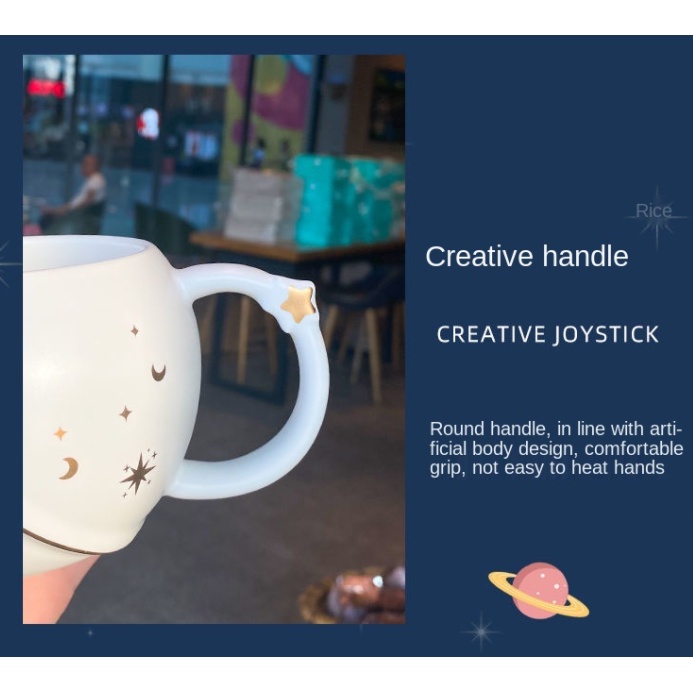Click the gold star left of the lower moon
The image size is (693, 693).
(x=60, y=434)
